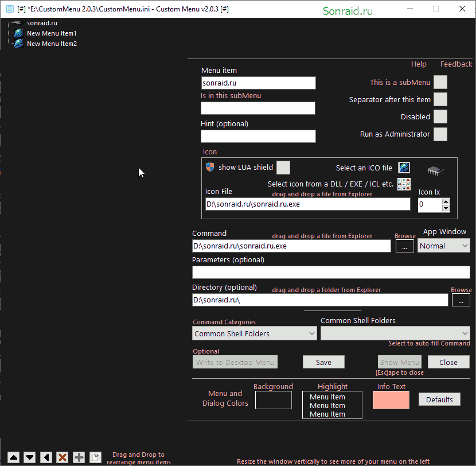This screenshot has height=466, width=476.
Task: Toggle Separator after this item checkbox
Action: tap(440, 99)
